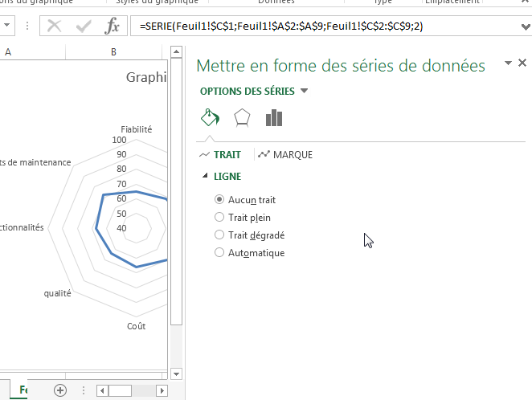Image resolution: width=532 pixels, height=400 pixels.
Task: Select the Automatique line option
Action: click(x=219, y=253)
